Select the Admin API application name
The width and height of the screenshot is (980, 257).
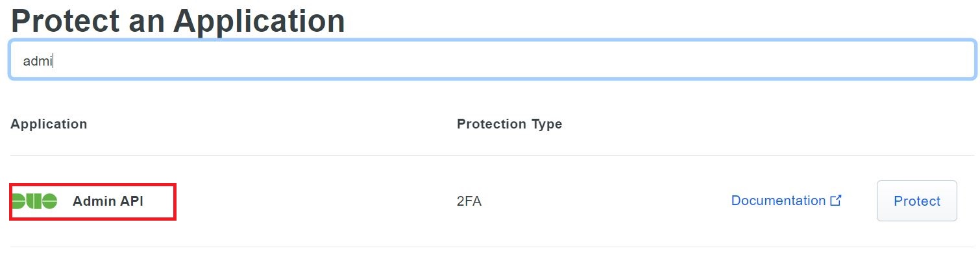click(x=108, y=201)
